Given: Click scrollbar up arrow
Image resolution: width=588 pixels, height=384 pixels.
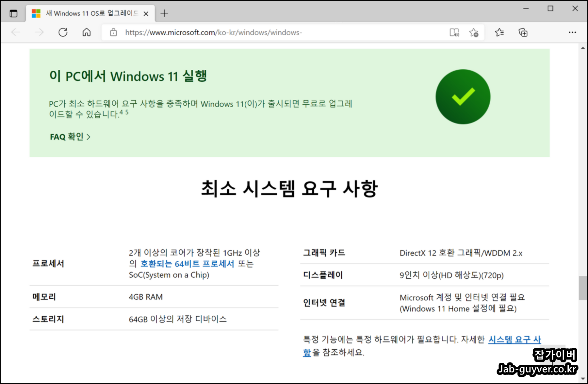Looking at the screenshot, I should (x=583, y=48).
